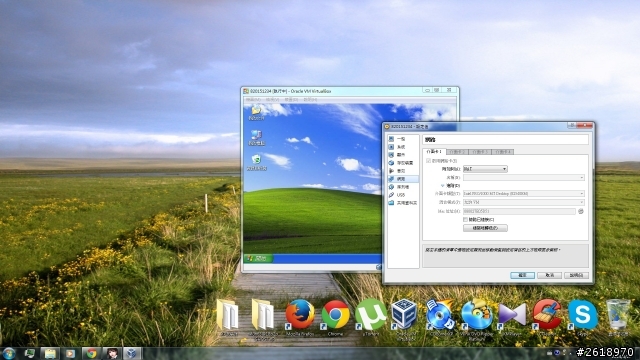Select Adapter 1 tab

pos(435,151)
